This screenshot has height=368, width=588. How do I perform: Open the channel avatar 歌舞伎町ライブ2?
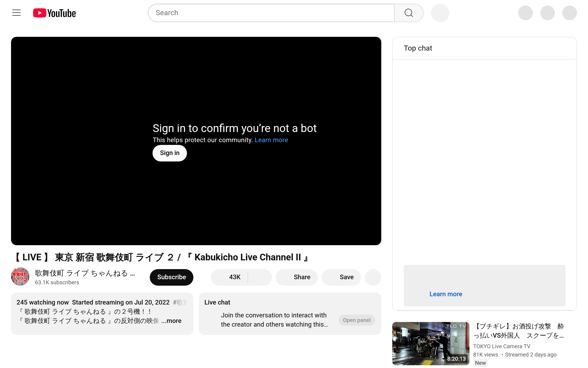click(x=20, y=276)
